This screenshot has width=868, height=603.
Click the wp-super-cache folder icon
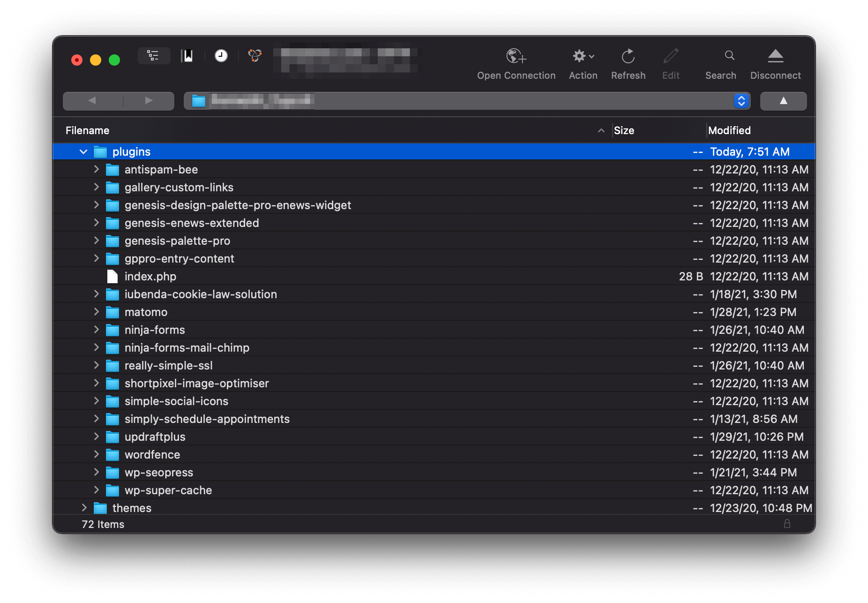[x=112, y=490]
